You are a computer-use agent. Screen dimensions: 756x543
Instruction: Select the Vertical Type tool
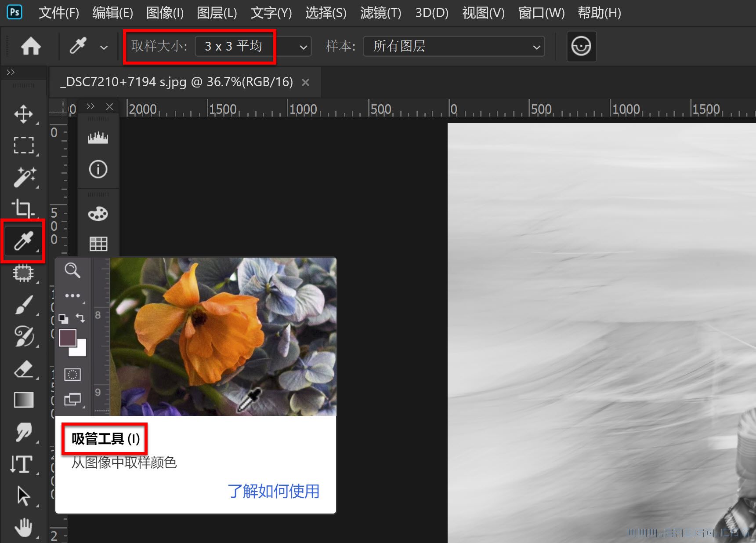[22, 464]
